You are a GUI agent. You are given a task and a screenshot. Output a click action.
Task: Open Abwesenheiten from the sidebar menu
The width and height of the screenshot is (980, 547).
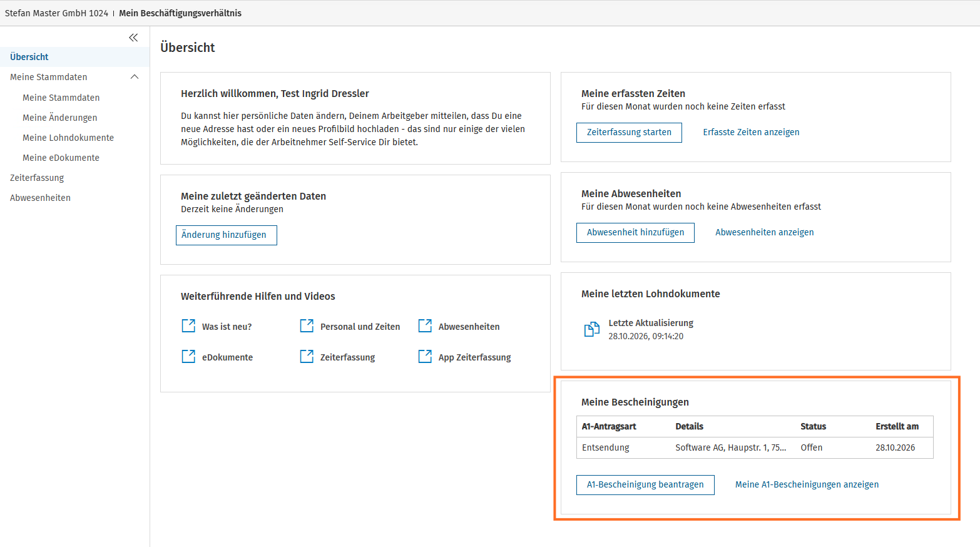40,198
